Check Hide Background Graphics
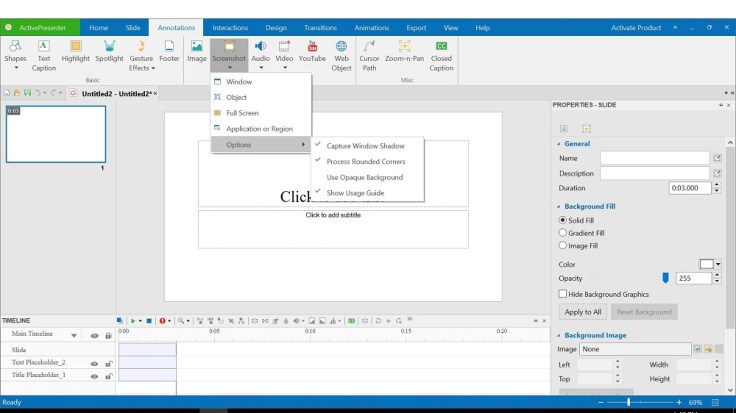Screen dimensions: 736x413 (562, 294)
